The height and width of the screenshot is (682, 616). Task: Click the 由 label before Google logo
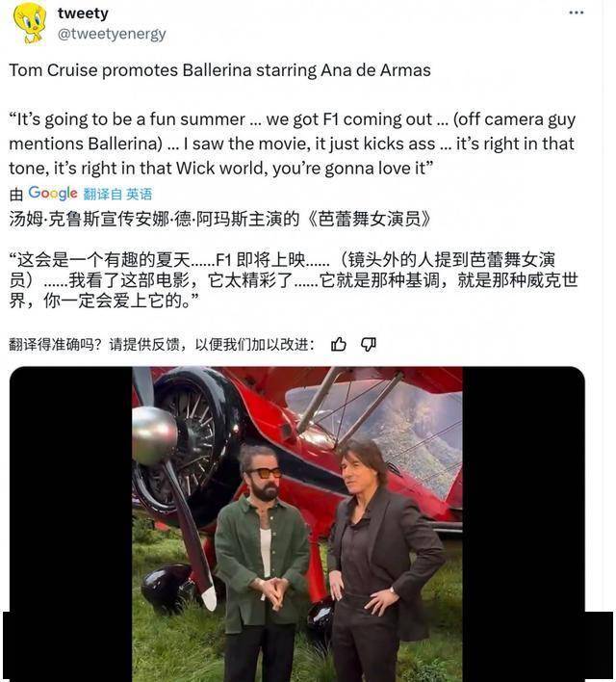[x=16, y=195]
